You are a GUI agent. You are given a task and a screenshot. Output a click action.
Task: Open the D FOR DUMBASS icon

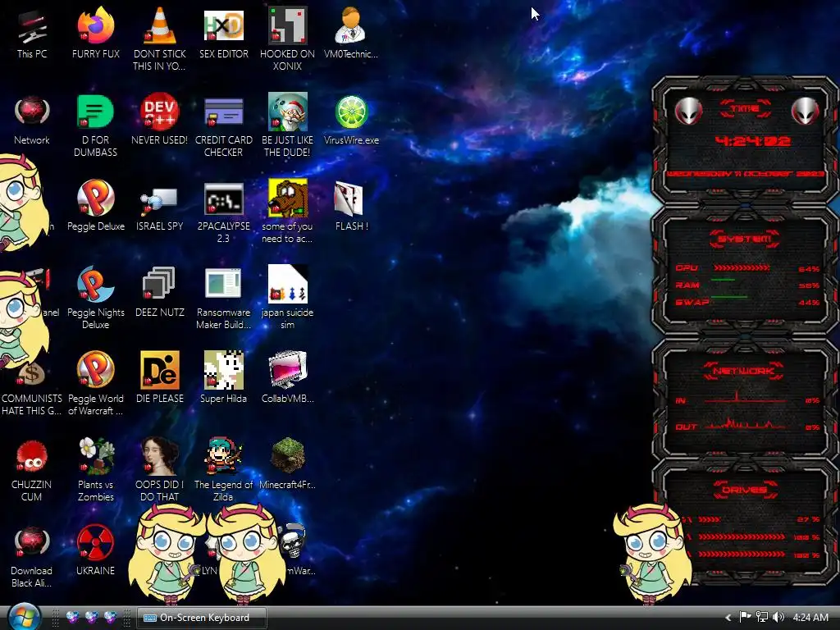click(x=95, y=112)
